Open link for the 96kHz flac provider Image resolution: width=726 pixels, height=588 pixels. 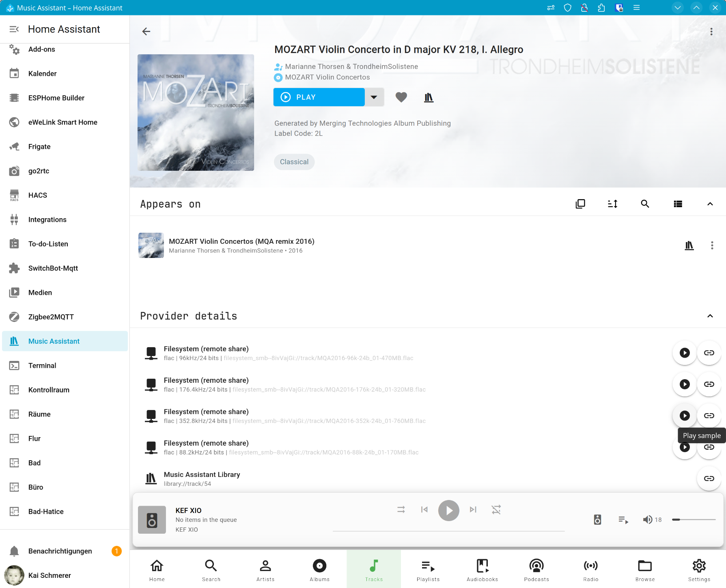[709, 353]
